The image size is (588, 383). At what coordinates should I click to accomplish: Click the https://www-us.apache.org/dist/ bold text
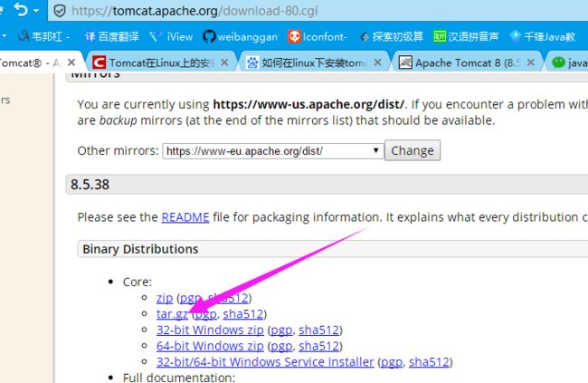tap(308, 104)
